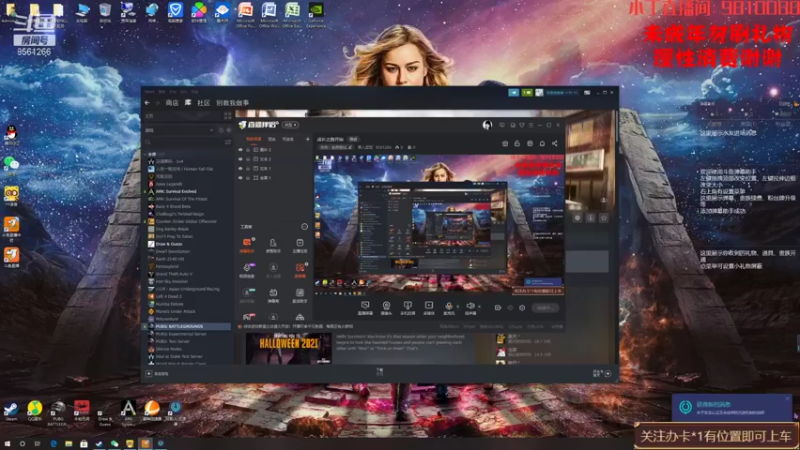Switch to the 库 library tab
The width and height of the screenshot is (800, 450).
[188, 103]
